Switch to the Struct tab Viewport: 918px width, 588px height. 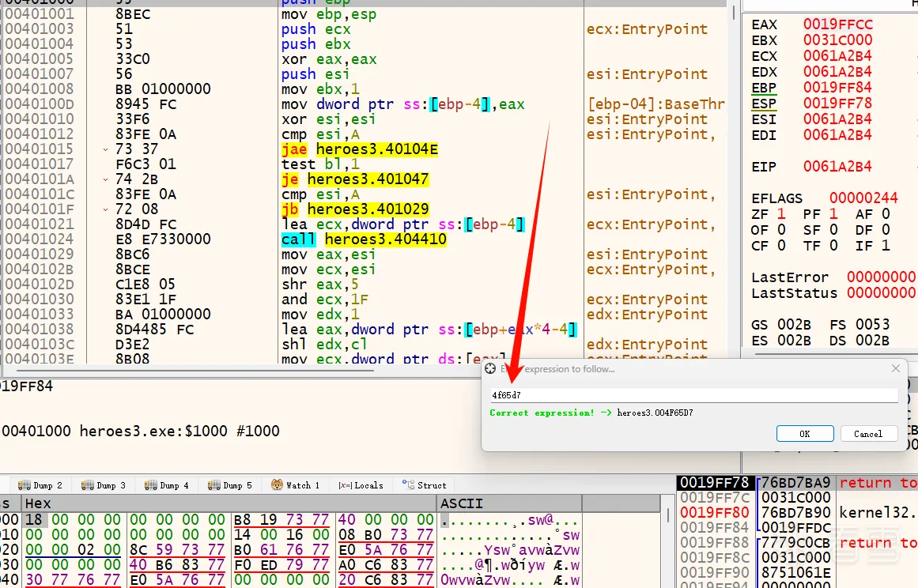coord(425,485)
